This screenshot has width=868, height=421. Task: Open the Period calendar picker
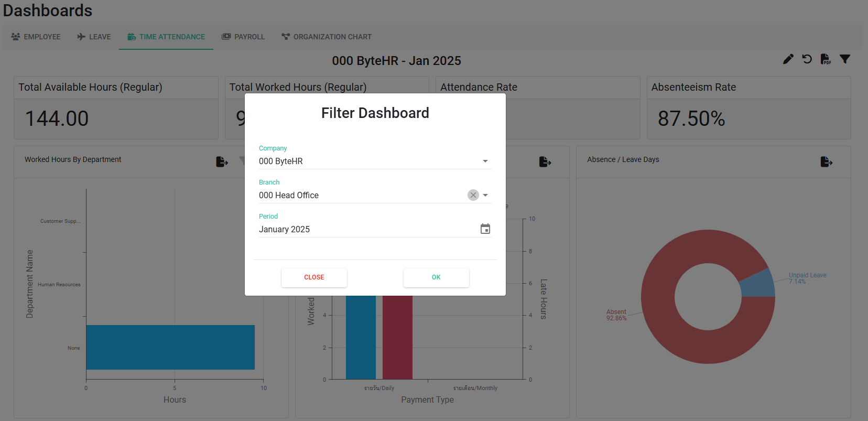tap(485, 229)
